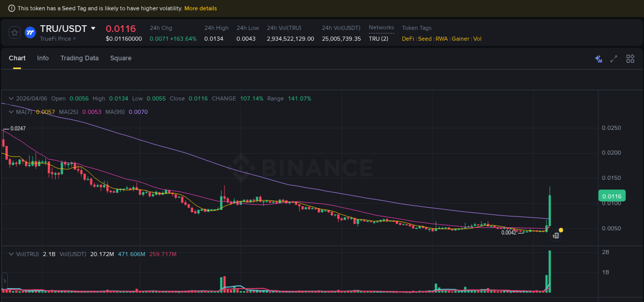Click the MA(25) value 0.0053

[92, 112]
